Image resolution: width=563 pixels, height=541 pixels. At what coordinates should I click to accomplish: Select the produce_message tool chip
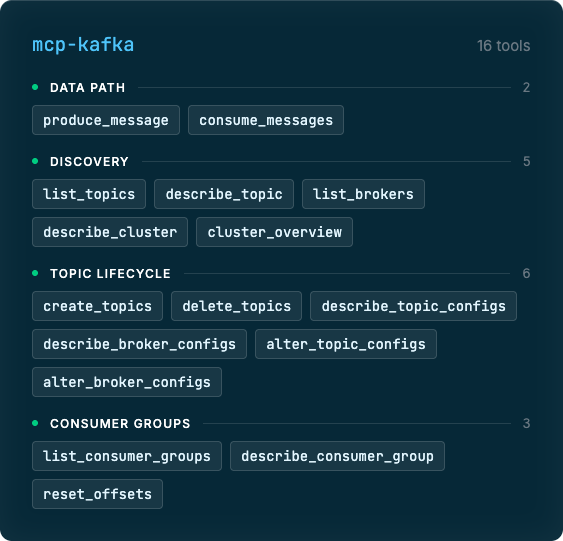[106, 120]
